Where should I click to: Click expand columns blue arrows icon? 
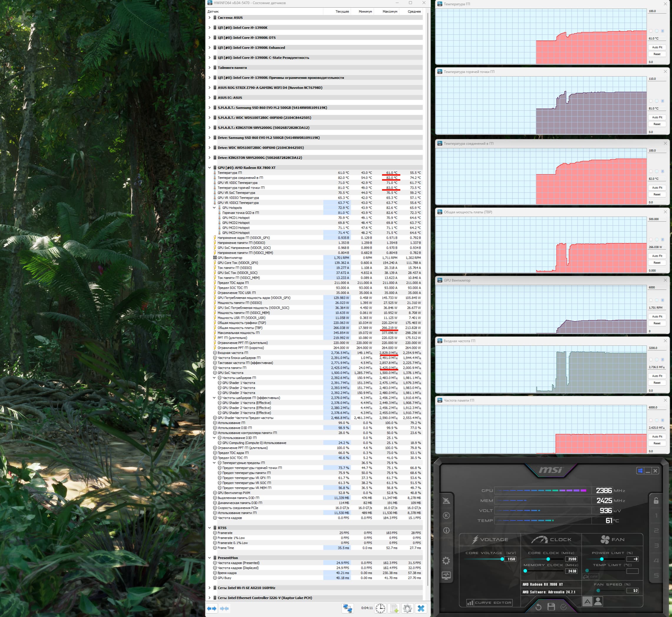pos(212,608)
